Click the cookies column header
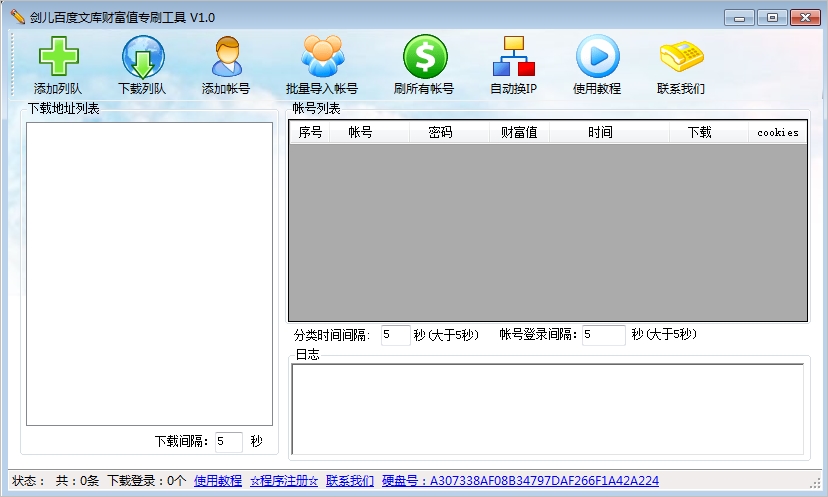This screenshot has height=497, width=828. click(x=777, y=132)
